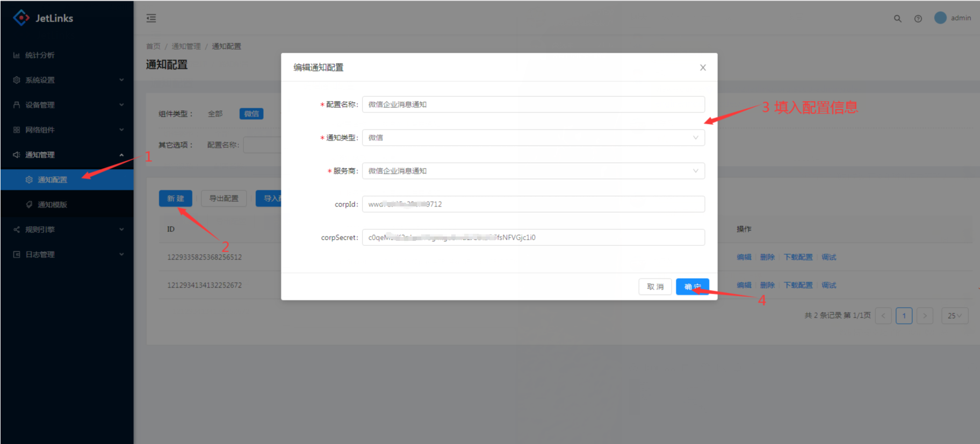Click the 配置名称 input in the dialog
The image size is (980, 444).
click(x=534, y=104)
